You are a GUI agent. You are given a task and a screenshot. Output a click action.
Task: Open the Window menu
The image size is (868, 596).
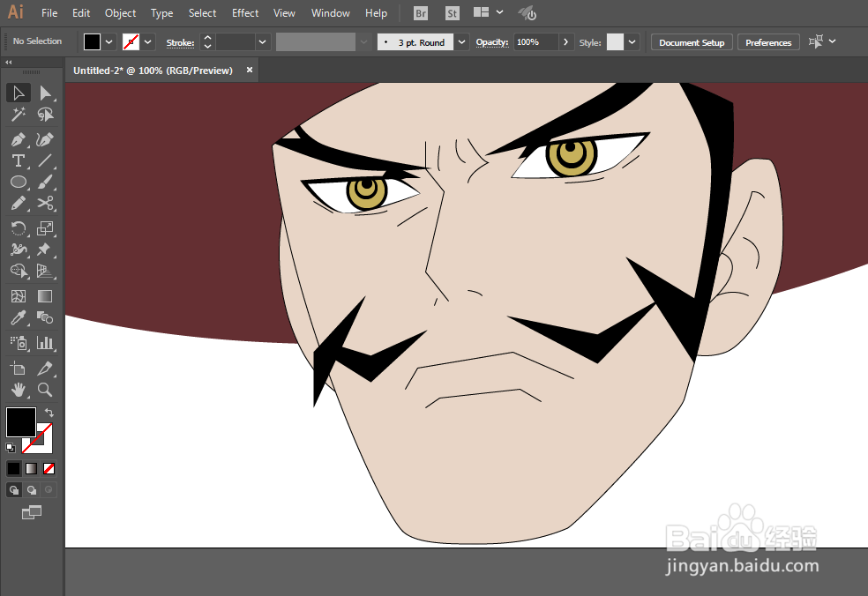pos(331,13)
